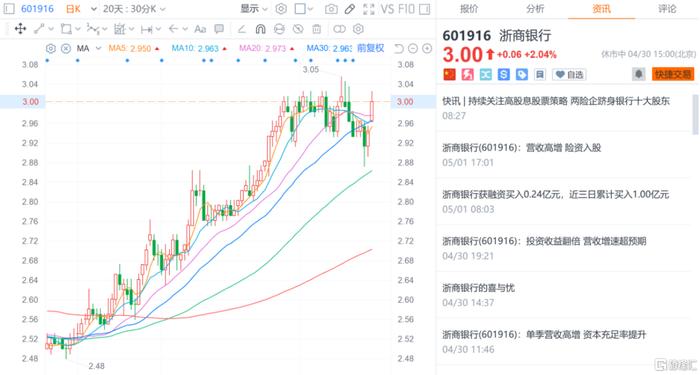Click the 快捷交易 button
The width and height of the screenshot is (700, 375).
(673, 74)
